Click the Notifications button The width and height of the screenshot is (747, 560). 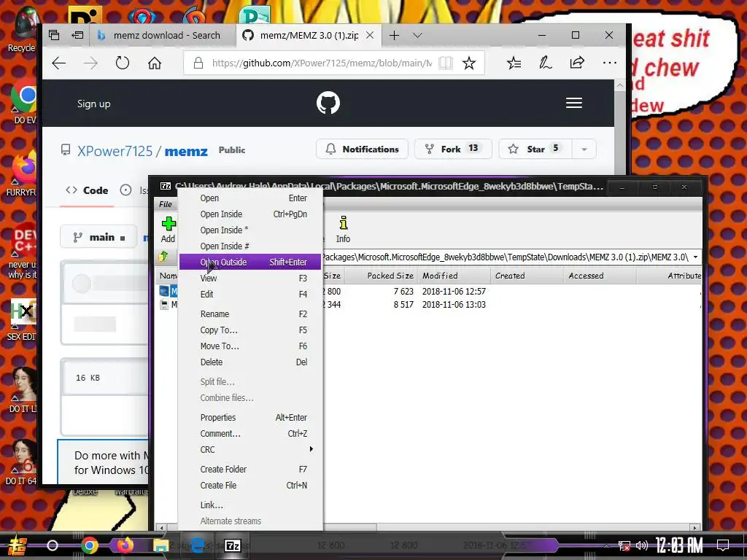pyautogui.click(x=362, y=149)
